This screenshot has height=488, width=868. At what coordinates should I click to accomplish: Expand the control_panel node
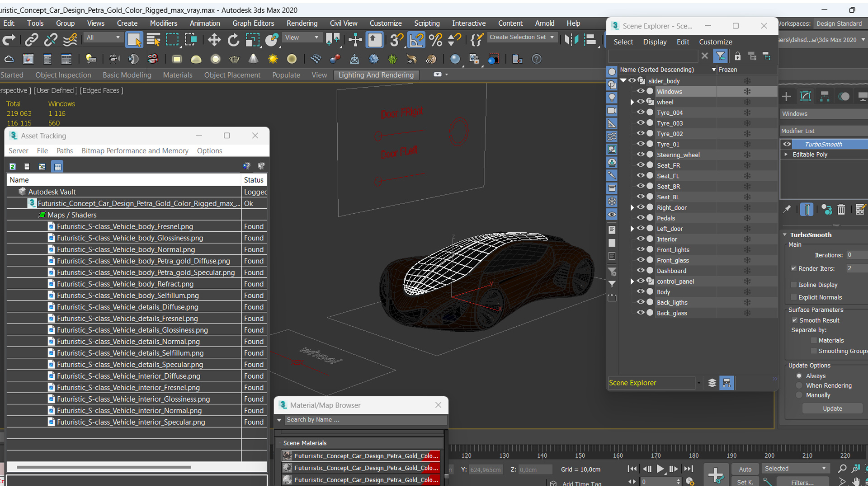pyautogui.click(x=632, y=282)
